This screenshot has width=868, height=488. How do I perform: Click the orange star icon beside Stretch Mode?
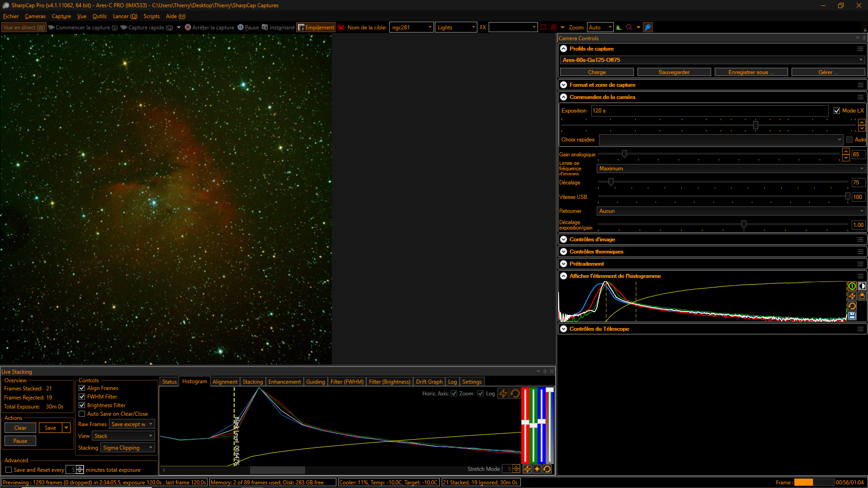(537, 469)
